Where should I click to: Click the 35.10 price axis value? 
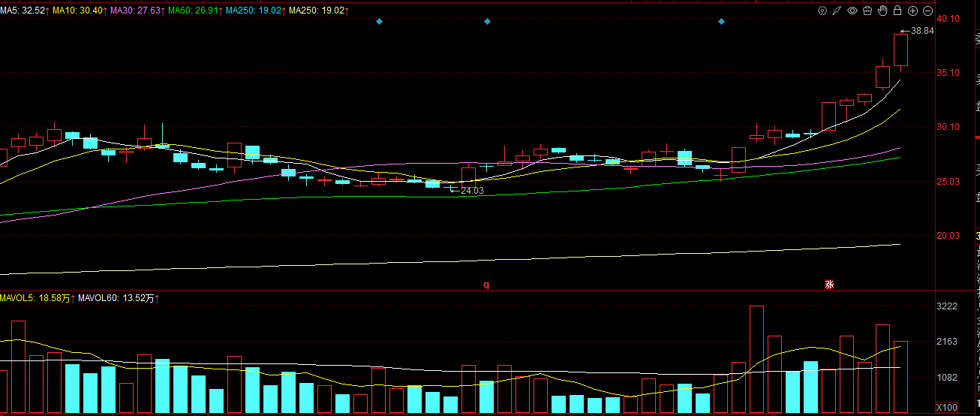948,73
